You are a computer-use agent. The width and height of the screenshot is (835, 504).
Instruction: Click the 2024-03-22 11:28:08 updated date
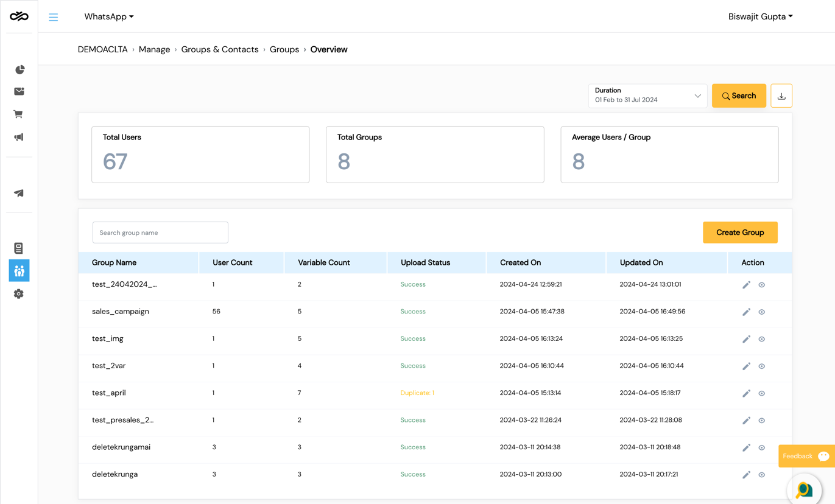coord(650,420)
